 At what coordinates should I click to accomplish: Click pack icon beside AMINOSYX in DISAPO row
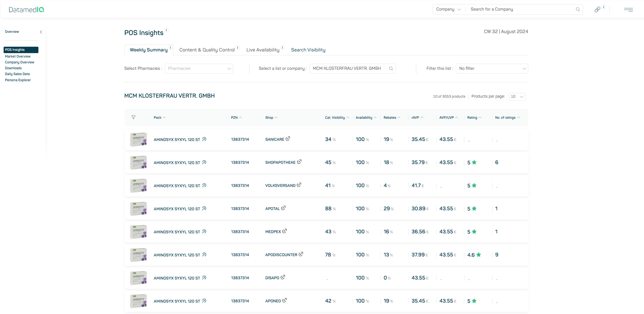(204, 278)
